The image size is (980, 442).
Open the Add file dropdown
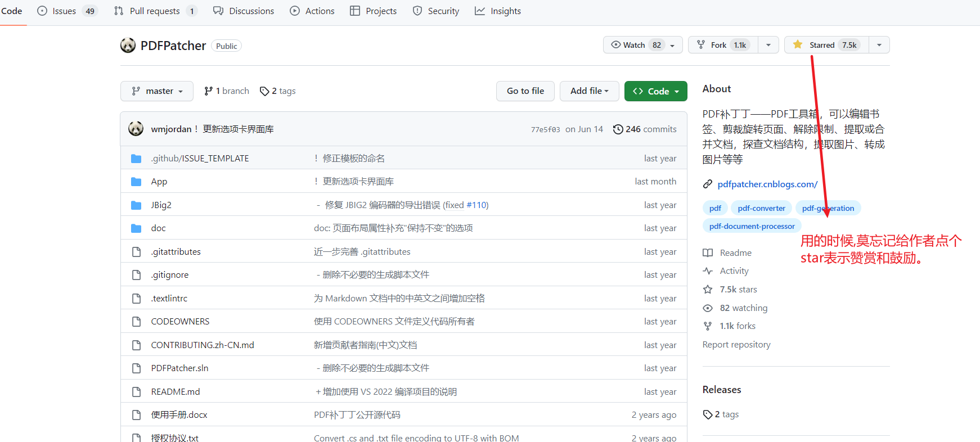pyautogui.click(x=590, y=91)
